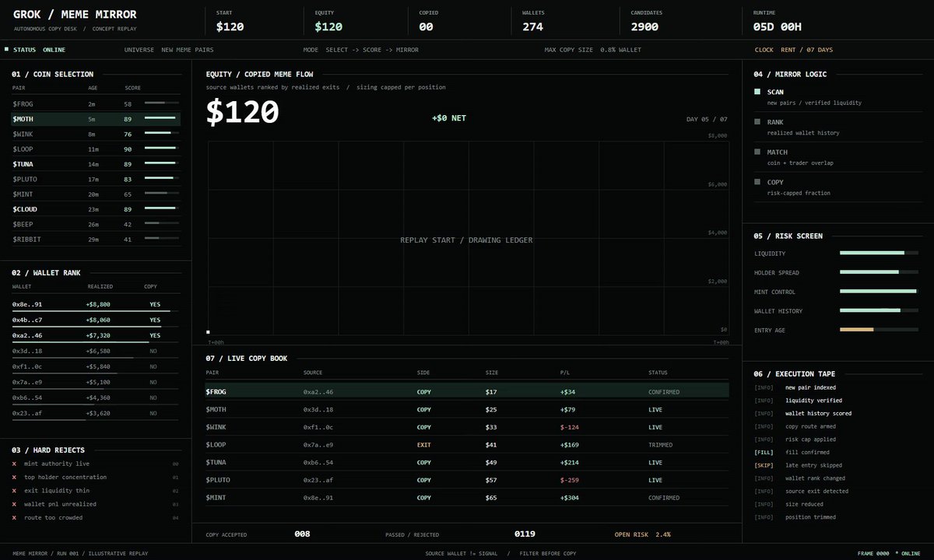Viewport: 934px width, 560px height.
Task: Click the EQUITY $120 header stat
Action: click(x=330, y=22)
